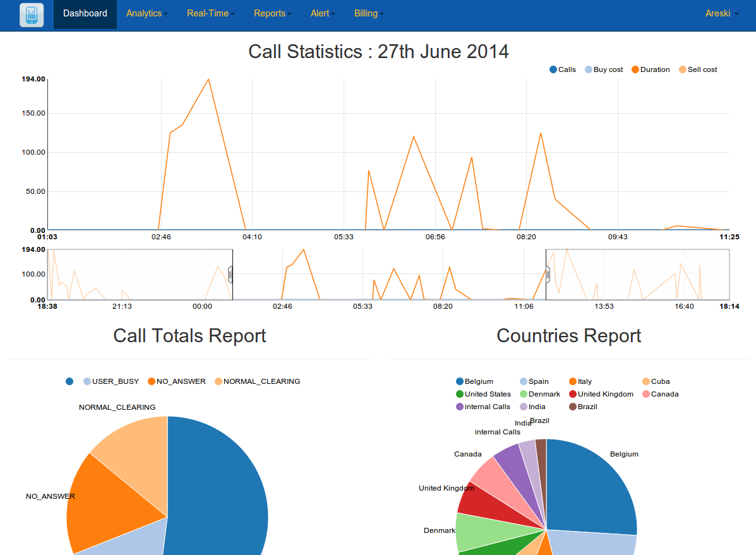Toggle the Buy cost legend series
This screenshot has width=756, height=555.
(589, 69)
